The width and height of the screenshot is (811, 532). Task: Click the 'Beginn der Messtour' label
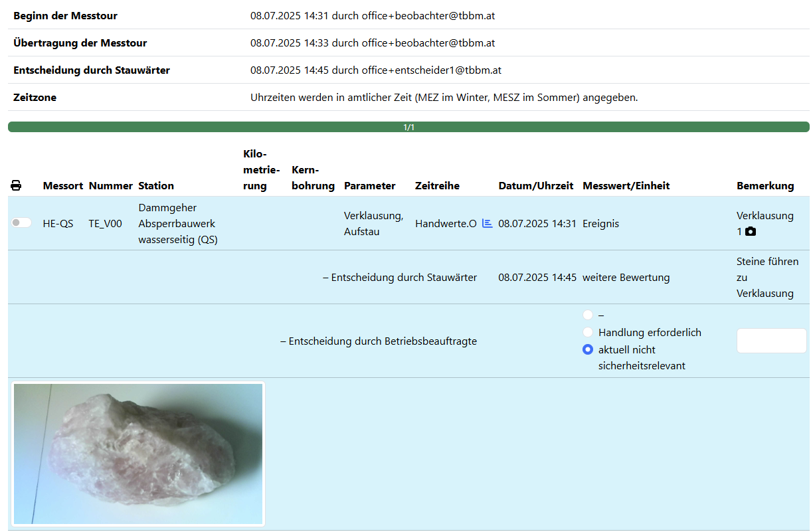pos(66,15)
